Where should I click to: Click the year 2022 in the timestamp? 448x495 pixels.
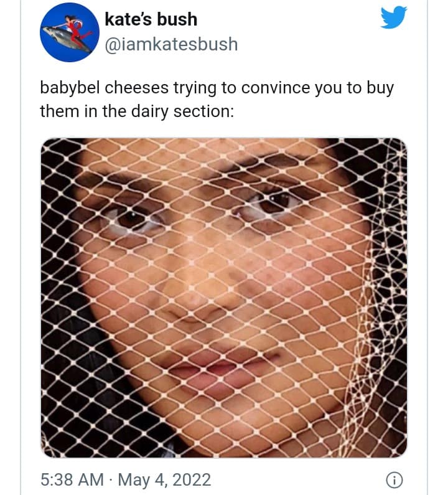pos(191,480)
